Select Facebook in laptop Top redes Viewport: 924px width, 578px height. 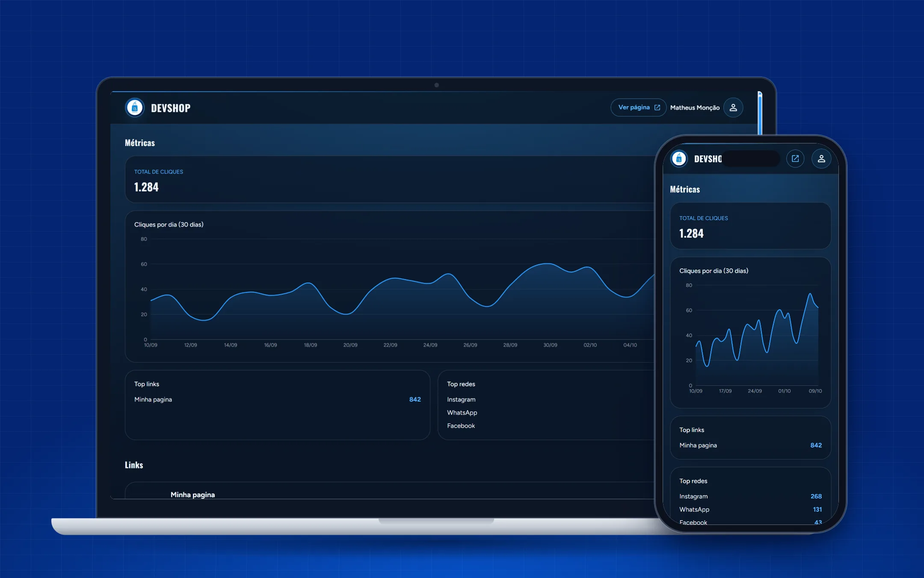461,426
